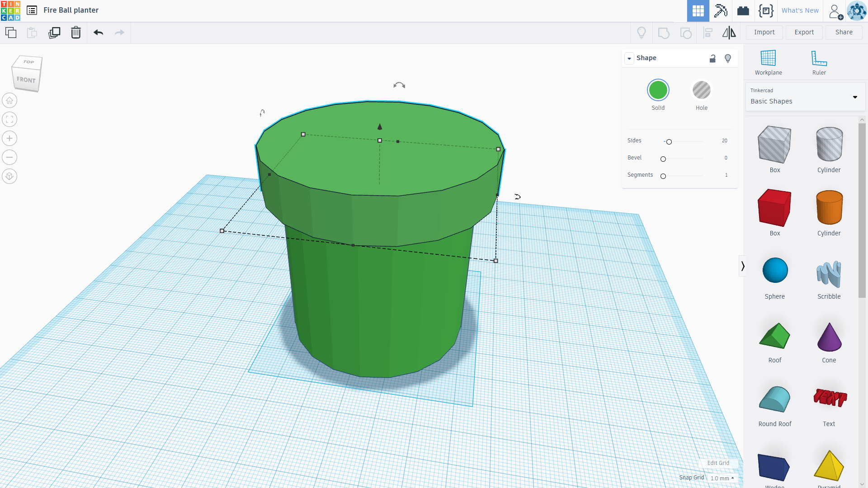Open the user profile avatar

(857, 11)
